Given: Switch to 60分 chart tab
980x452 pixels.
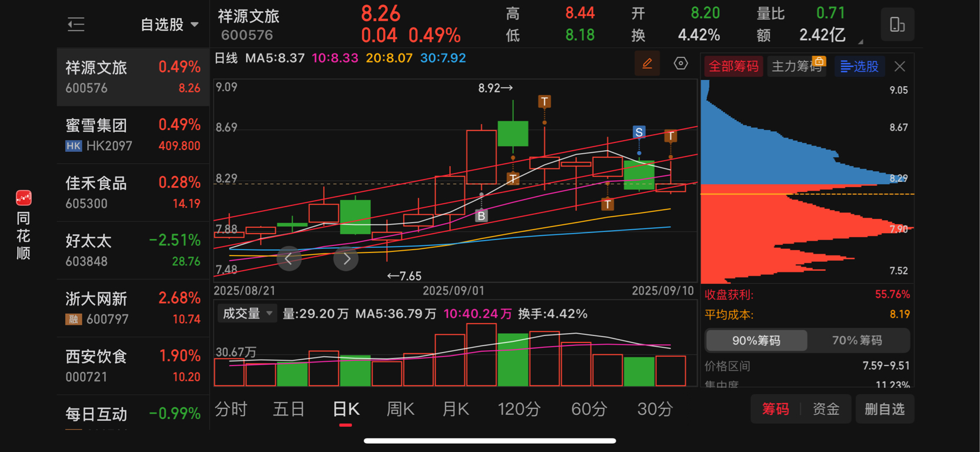Looking at the screenshot, I should coord(589,409).
